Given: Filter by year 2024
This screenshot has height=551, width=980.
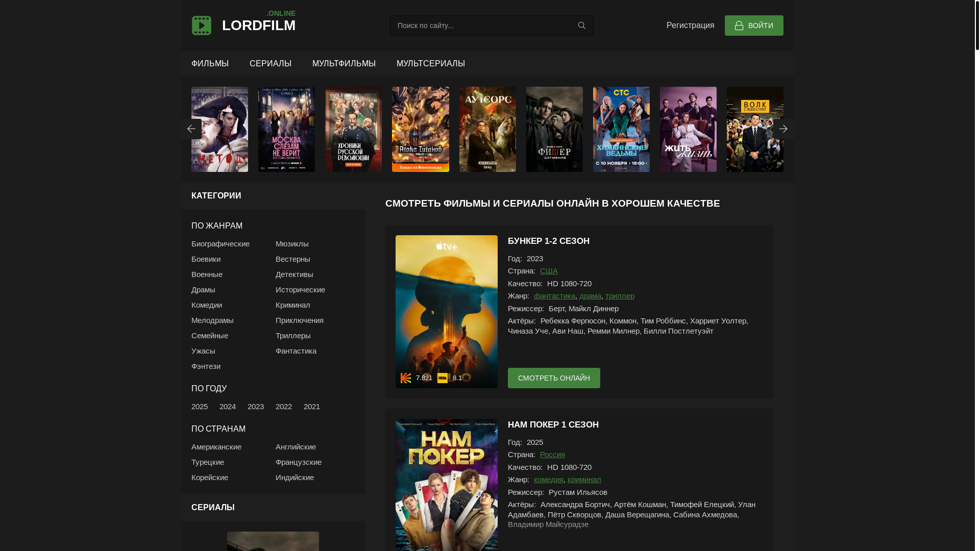Looking at the screenshot, I should 228,407.
